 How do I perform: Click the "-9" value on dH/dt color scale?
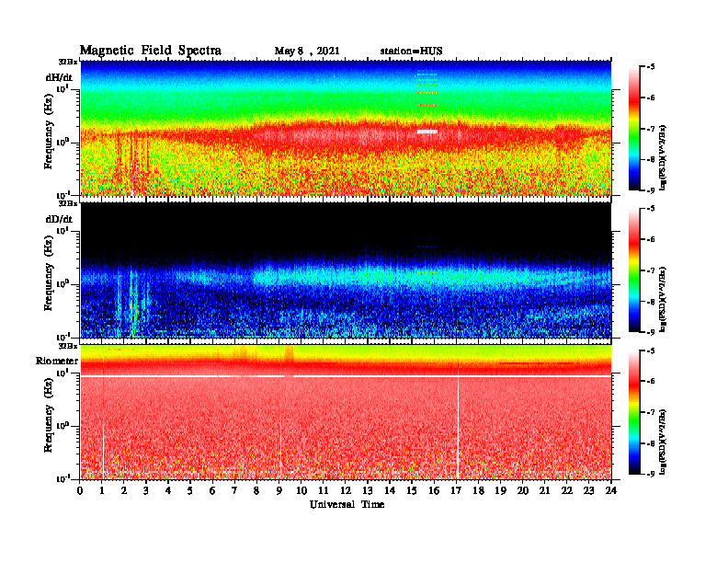tap(651, 190)
